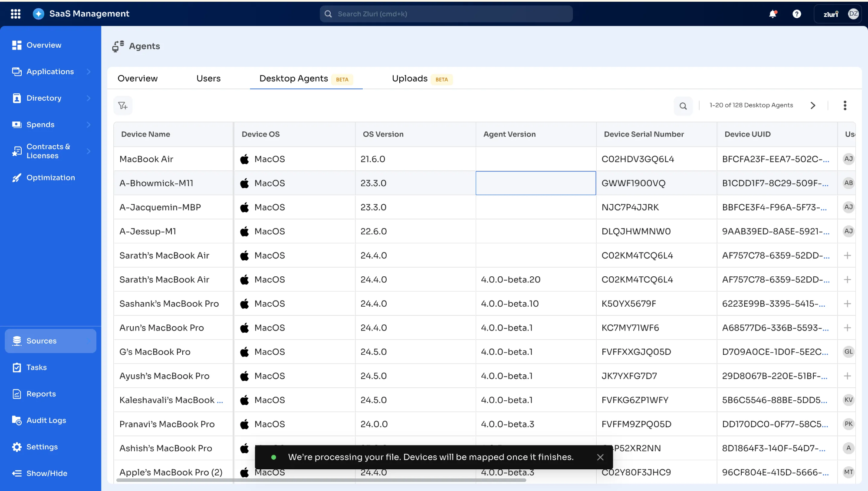Click the notifications bell icon
The image size is (868, 491).
coord(773,14)
